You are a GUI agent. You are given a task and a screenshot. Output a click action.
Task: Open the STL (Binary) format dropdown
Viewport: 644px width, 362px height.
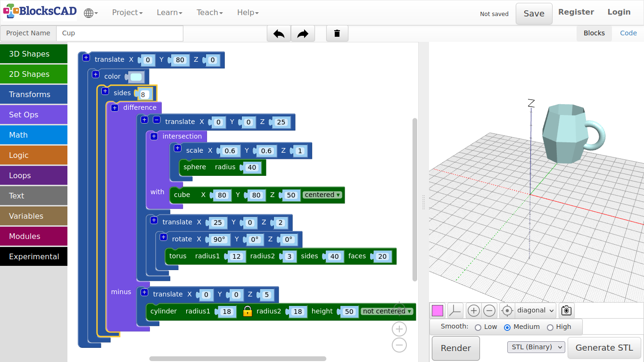coord(536,347)
